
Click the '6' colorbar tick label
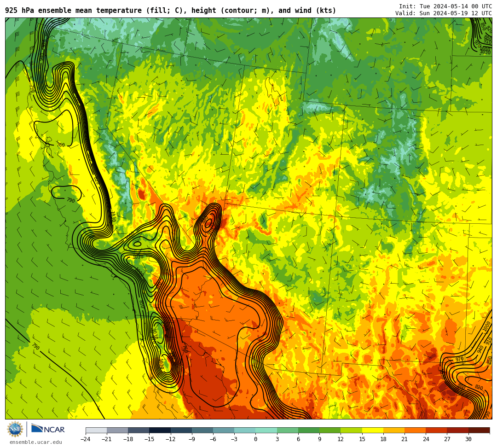click(x=298, y=439)
